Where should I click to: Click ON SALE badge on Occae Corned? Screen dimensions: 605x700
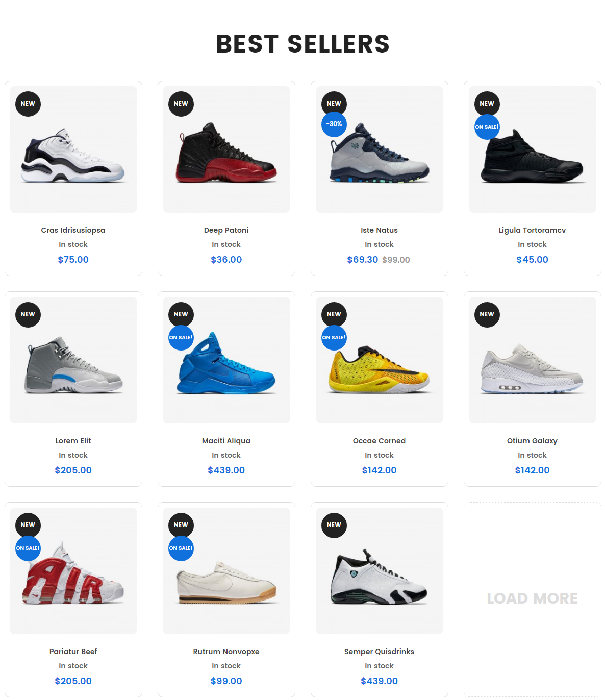coord(334,338)
